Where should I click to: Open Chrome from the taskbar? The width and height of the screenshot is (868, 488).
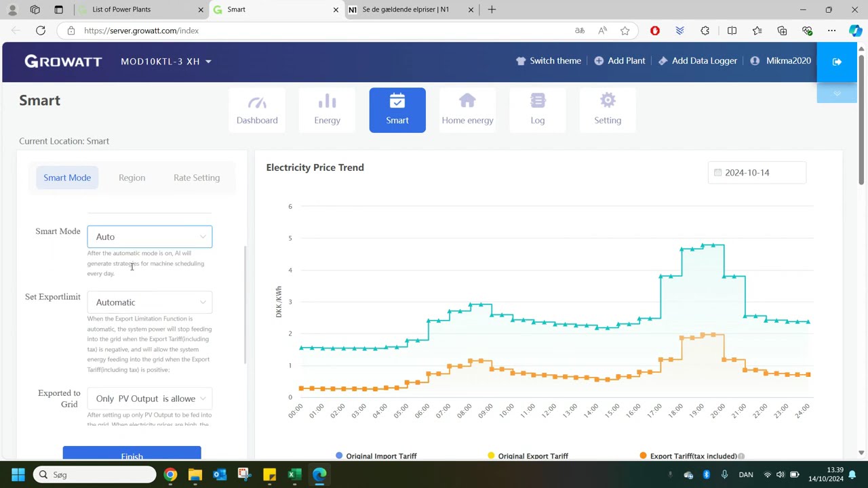170,474
